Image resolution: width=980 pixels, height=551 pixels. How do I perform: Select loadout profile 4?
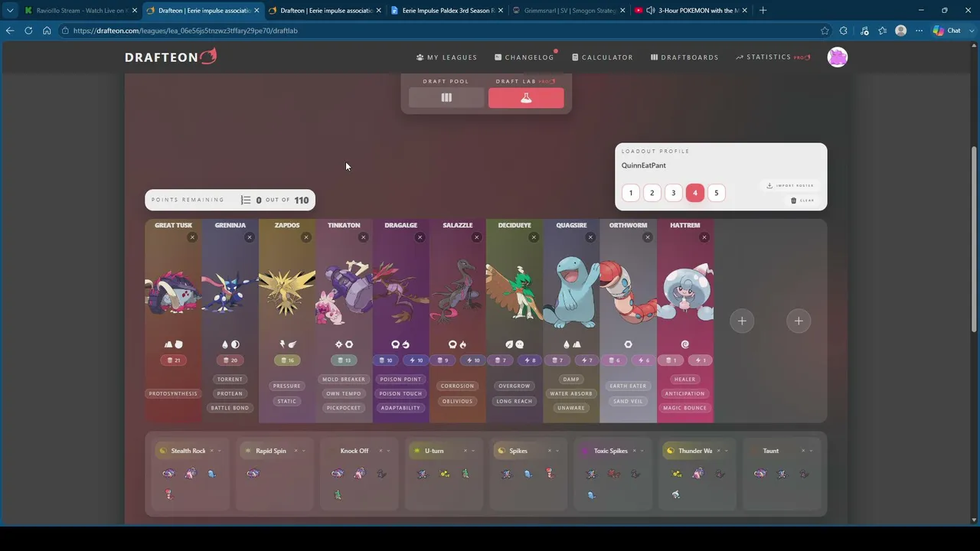[695, 193]
